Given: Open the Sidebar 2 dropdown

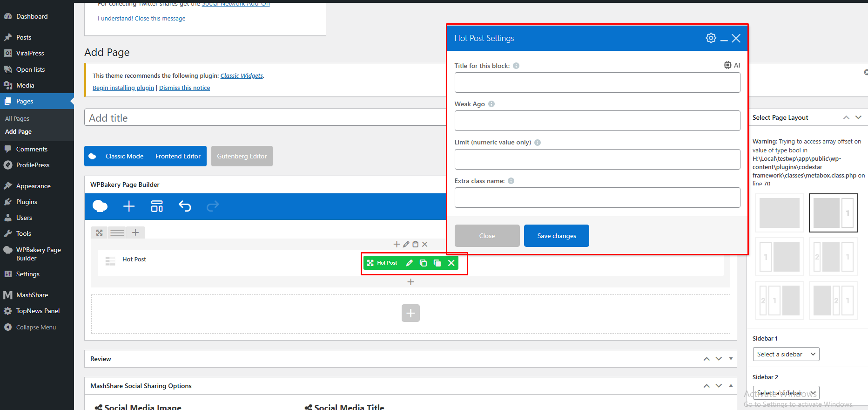Looking at the screenshot, I should pos(786,393).
